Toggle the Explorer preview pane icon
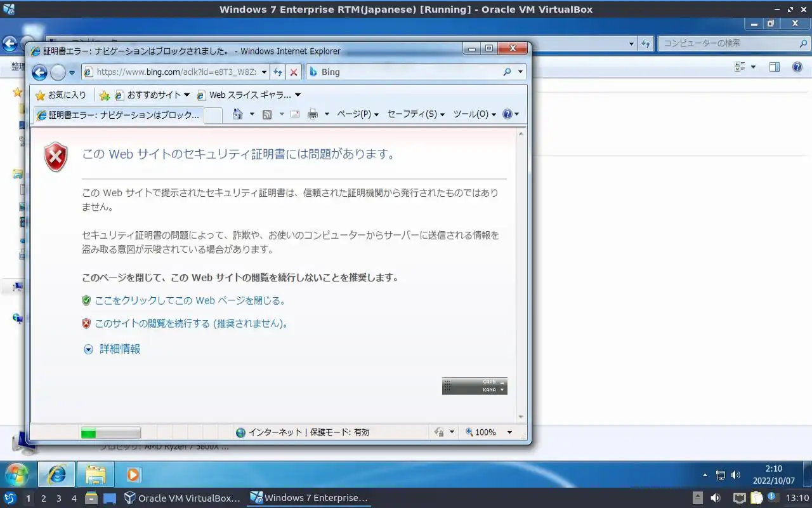Image resolution: width=812 pixels, height=508 pixels. point(775,67)
